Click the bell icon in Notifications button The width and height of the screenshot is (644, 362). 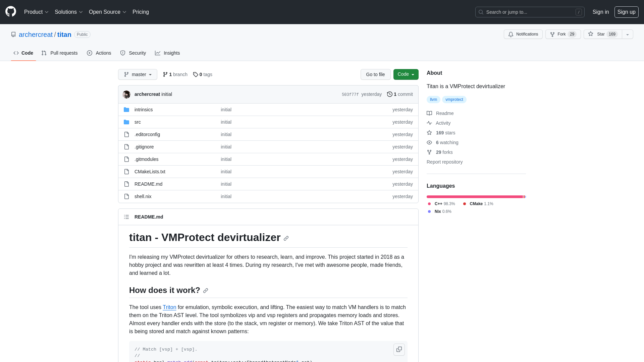point(511,35)
